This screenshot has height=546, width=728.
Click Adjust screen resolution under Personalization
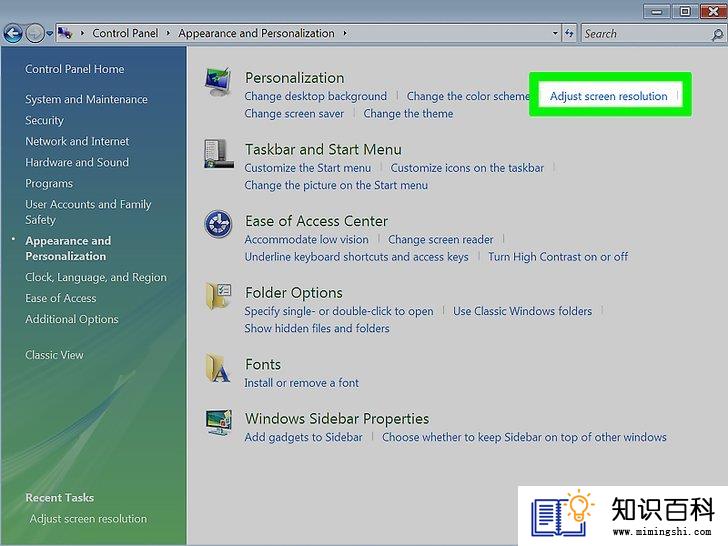tap(609, 96)
